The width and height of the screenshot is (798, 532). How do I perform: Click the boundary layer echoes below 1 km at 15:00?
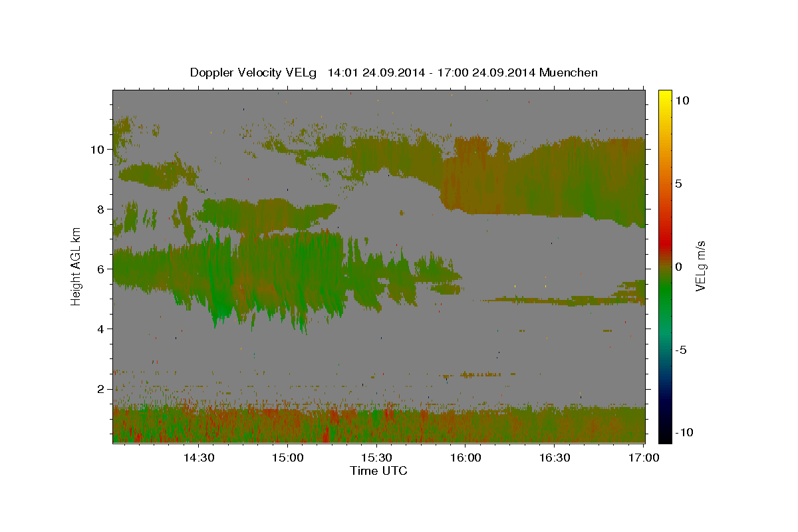287,426
